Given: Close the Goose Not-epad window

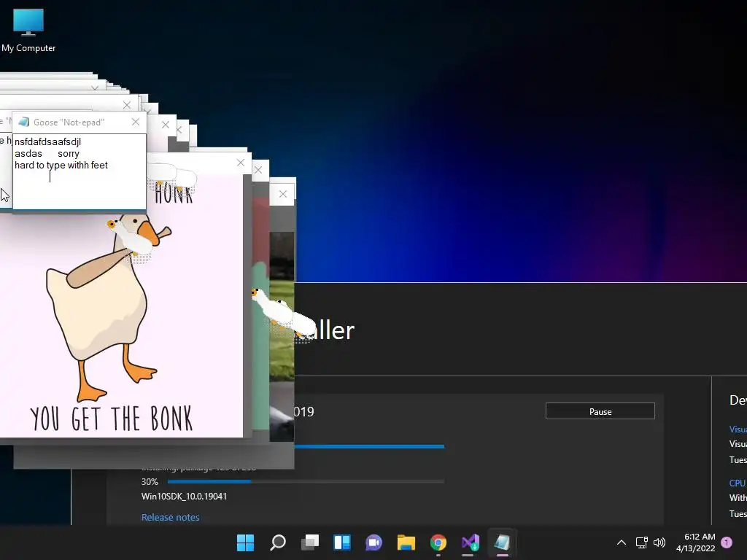Looking at the screenshot, I should tap(136, 122).
